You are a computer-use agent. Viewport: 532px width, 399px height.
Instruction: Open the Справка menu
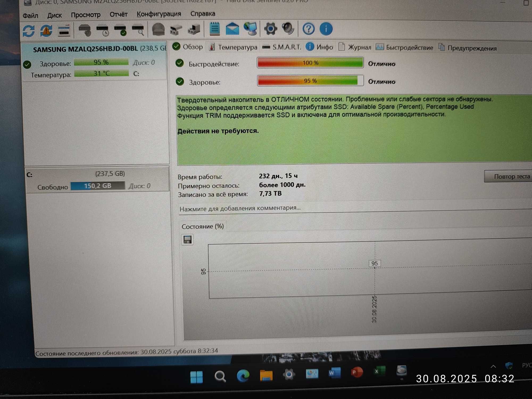pyautogui.click(x=203, y=14)
